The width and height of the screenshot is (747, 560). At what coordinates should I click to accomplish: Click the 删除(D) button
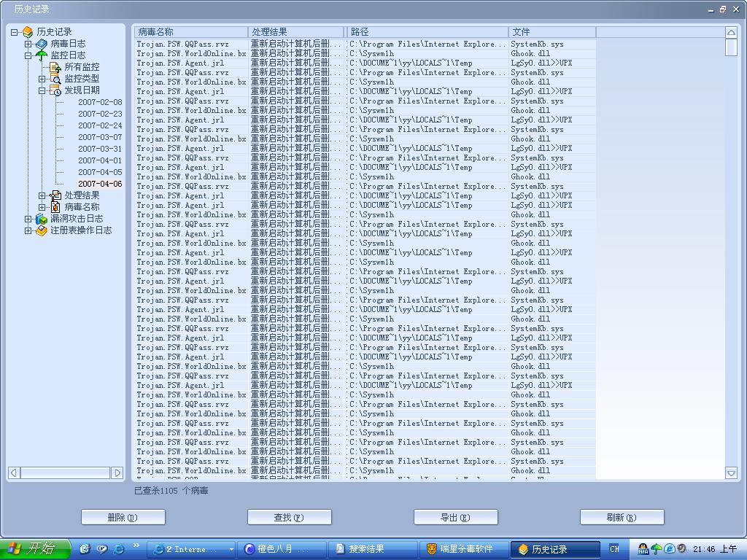(123, 517)
